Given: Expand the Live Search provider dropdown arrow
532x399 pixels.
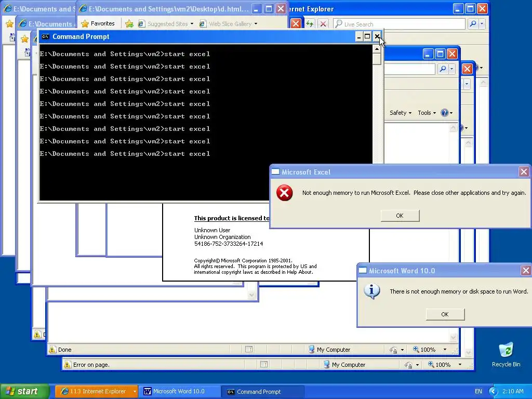Looking at the screenshot, I should [x=482, y=24].
